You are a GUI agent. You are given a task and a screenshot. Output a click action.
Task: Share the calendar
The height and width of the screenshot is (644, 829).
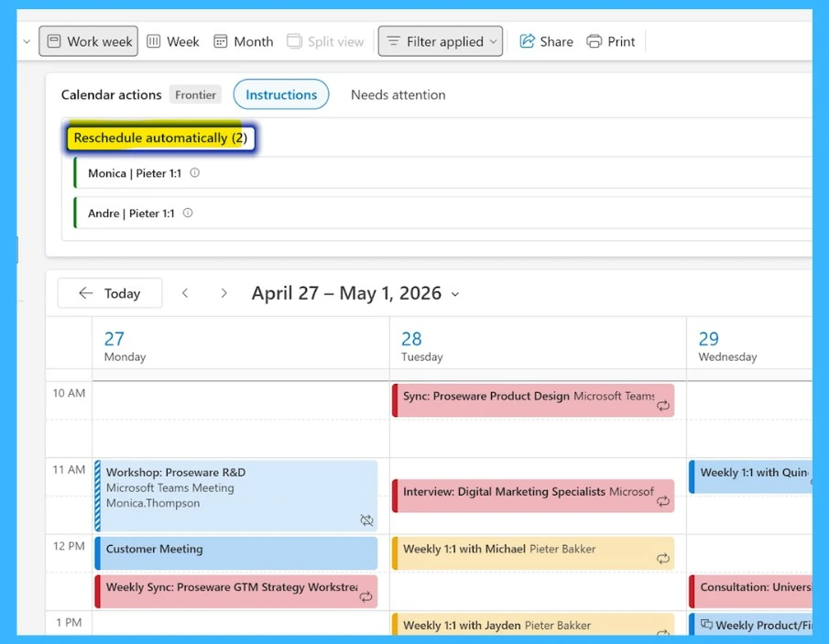click(x=546, y=41)
